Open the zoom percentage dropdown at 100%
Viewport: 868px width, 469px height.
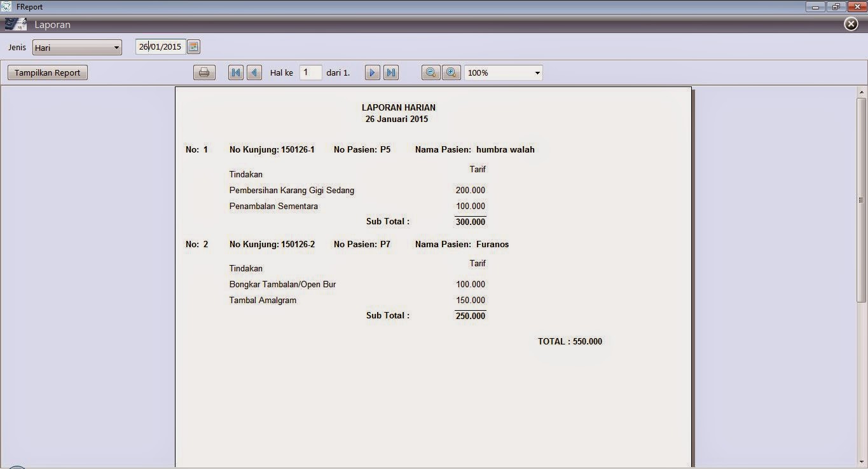click(x=502, y=72)
